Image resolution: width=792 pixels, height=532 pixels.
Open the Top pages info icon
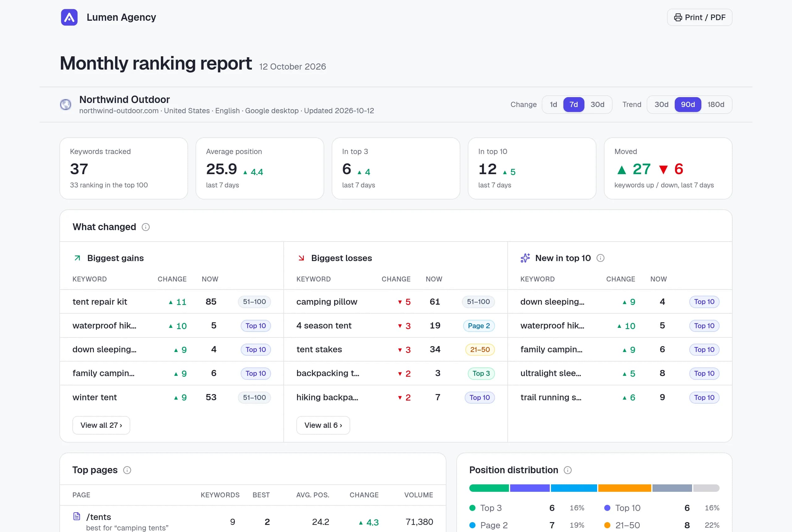pos(127,470)
